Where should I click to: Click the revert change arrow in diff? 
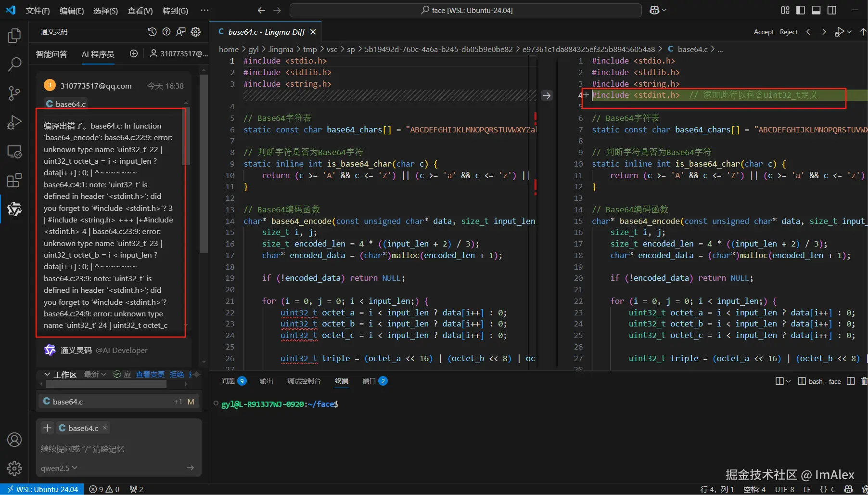547,95
